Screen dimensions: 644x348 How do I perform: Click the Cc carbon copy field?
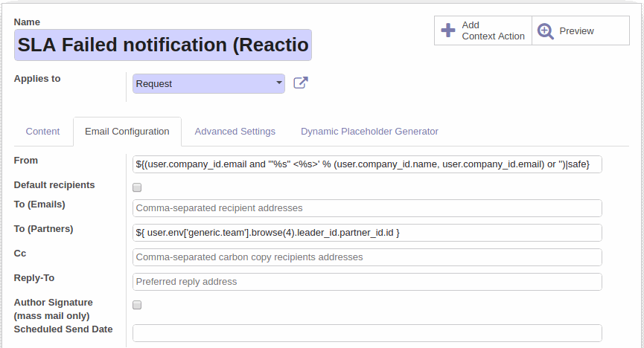pyautogui.click(x=367, y=257)
